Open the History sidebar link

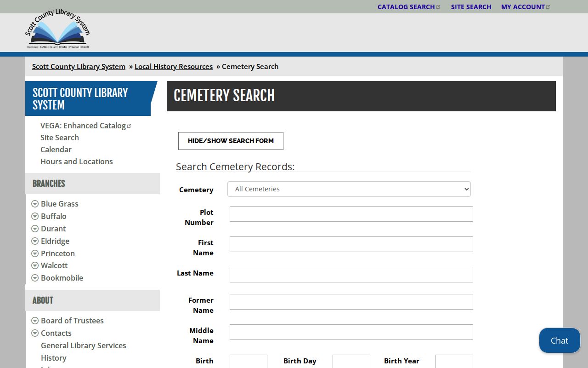(54, 358)
